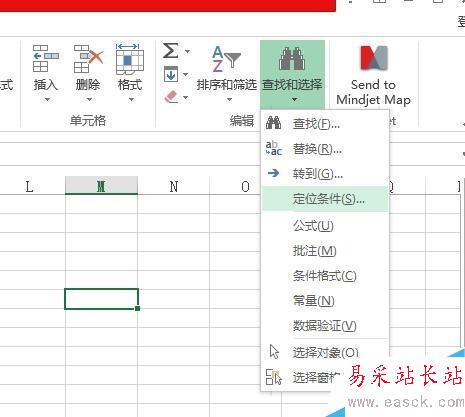Image resolution: width=465 pixels, height=417 pixels.
Task: Open the AutoSum dropdown arrow
Action: click(187, 51)
